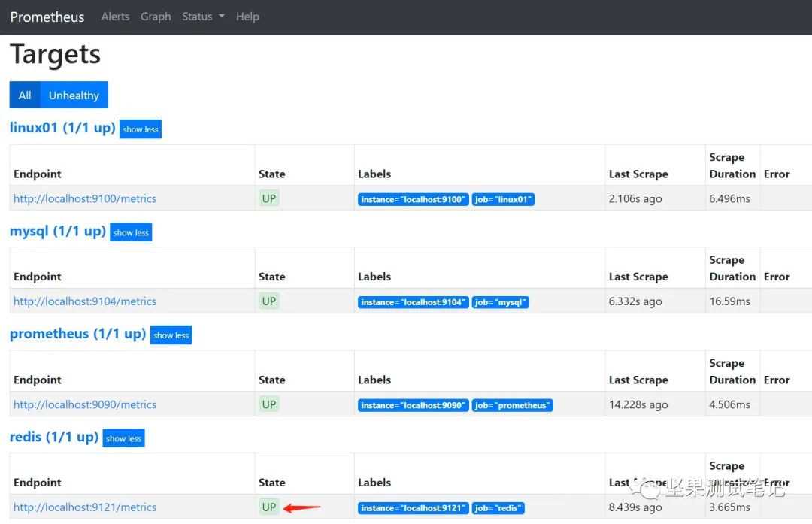
Task: Click the prometheus (1/1 up) heading
Action: (77, 334)
